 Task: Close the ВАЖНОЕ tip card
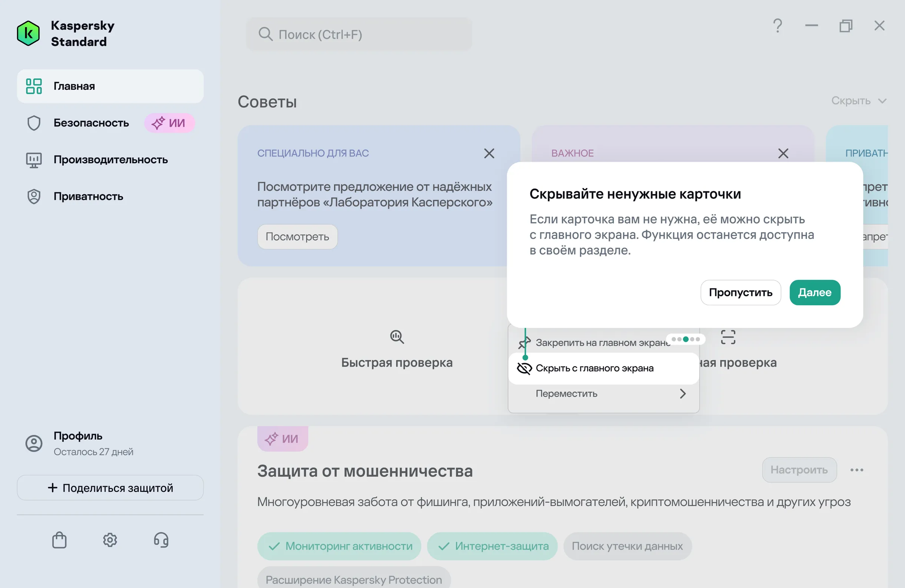(x=783, y=153)
